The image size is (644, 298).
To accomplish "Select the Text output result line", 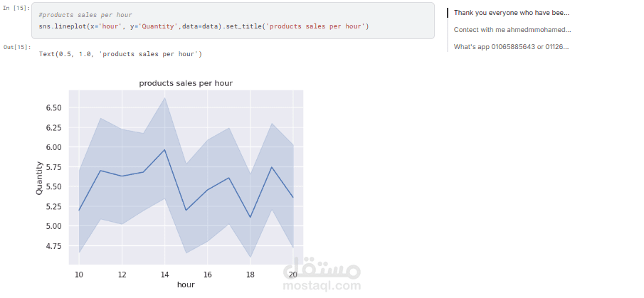I will click(120, 54).
